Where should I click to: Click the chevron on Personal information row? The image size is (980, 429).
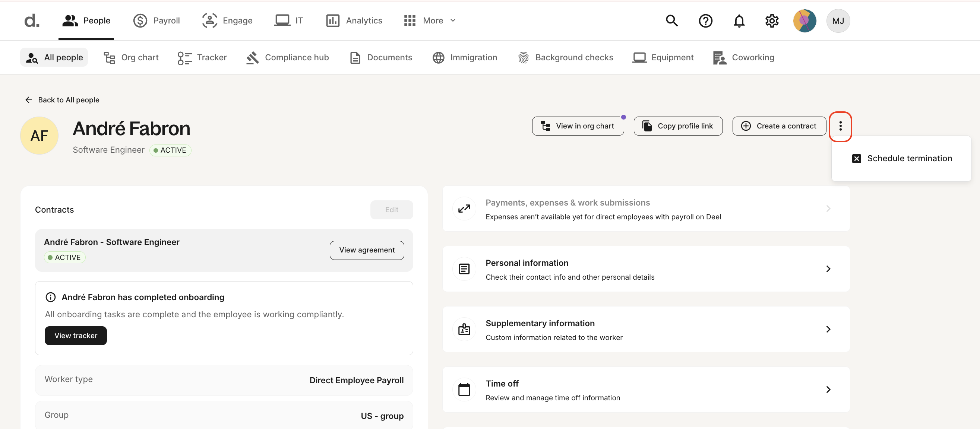[828, 269]
